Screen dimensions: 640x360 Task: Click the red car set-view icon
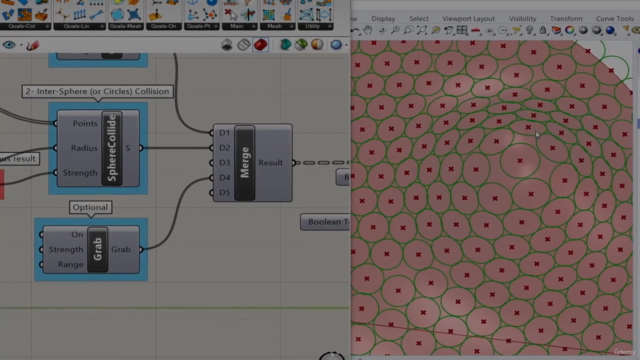476,31
